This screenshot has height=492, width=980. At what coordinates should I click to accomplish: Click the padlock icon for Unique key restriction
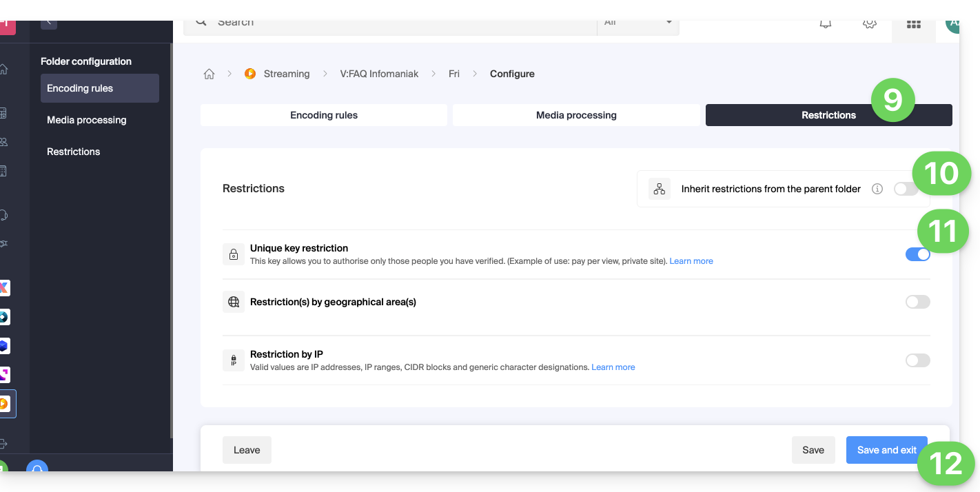[x=234, y=254]
